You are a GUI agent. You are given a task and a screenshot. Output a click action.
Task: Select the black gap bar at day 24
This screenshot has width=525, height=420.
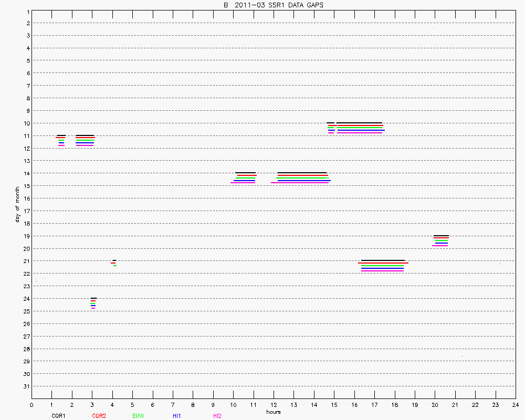93,298
